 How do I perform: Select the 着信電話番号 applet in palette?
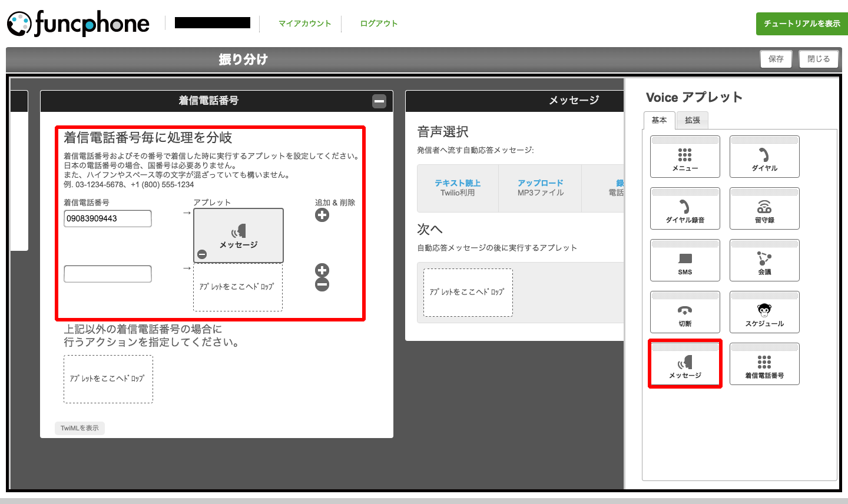(x=764, y=364)
